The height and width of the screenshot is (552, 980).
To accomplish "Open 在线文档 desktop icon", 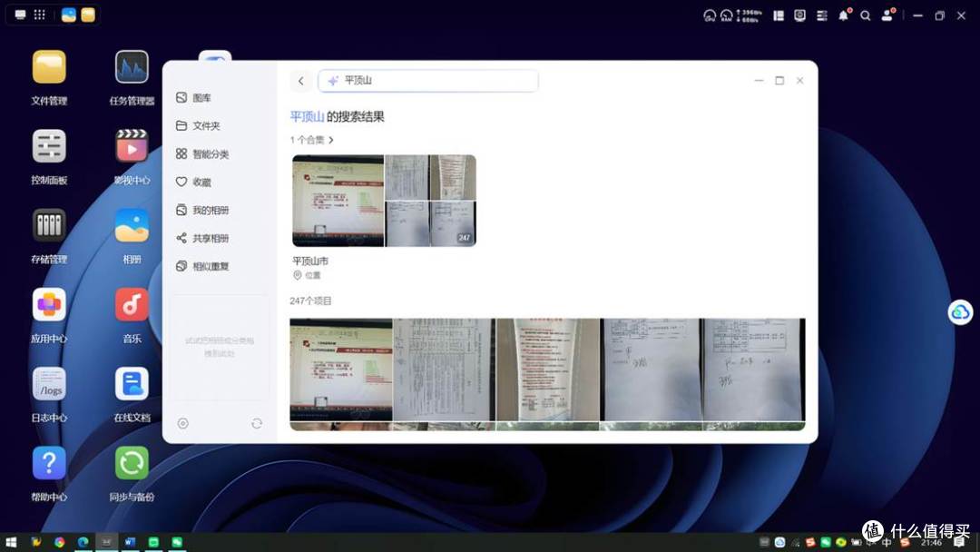I will [x=132, y=384].
